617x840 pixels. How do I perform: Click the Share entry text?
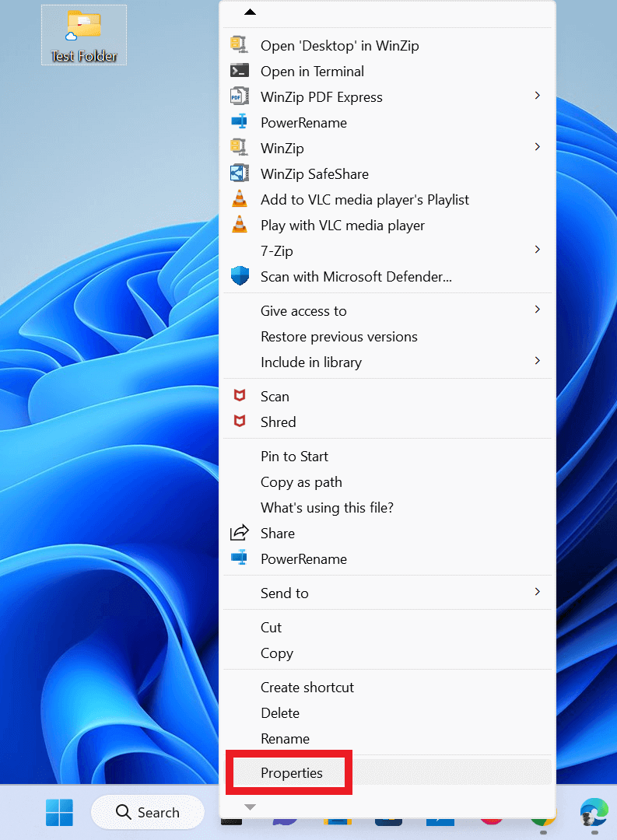pos(278,534)
